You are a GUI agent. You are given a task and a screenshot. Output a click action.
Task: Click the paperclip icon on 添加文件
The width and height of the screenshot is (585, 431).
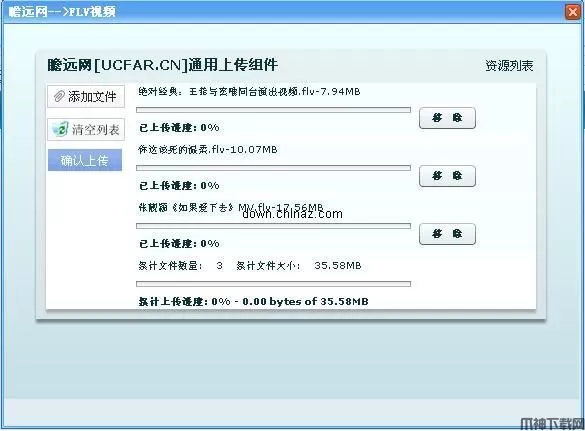[59, 96]
